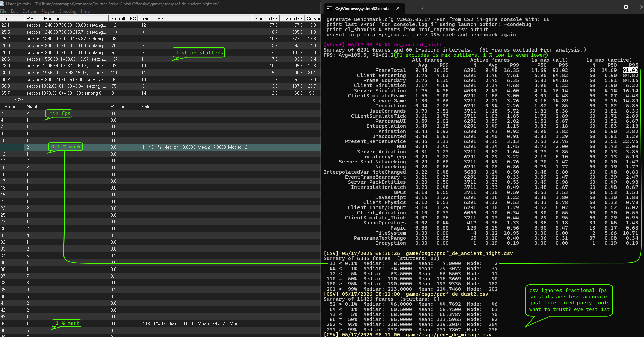The height and width of the screenshot is (337, 644).
Task: Maximize the terminal window
Action: (x=626, y=7)
